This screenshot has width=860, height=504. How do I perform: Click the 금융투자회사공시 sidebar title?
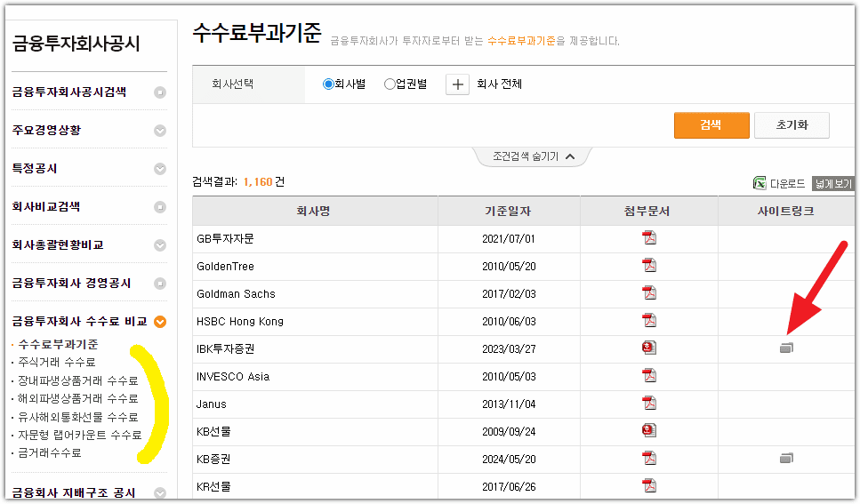point(76,44)
